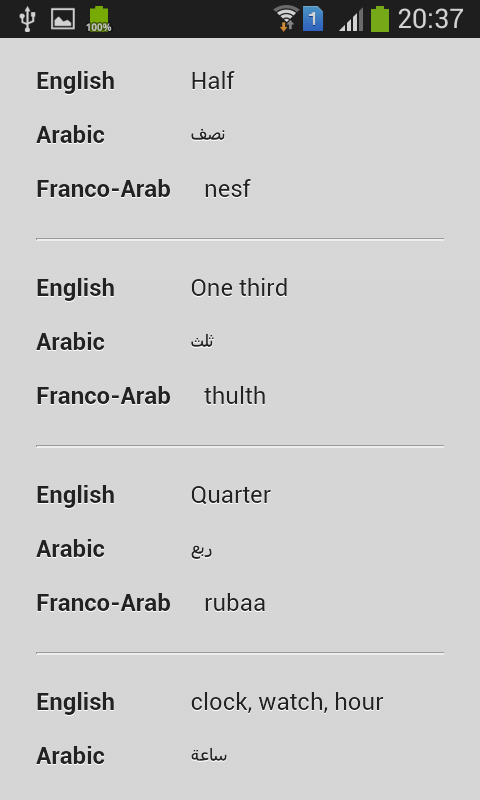This screenshot has width=480, height=800.
Task: Tap the blue SIM 1 indicator icon
Action: pos(313,19)
